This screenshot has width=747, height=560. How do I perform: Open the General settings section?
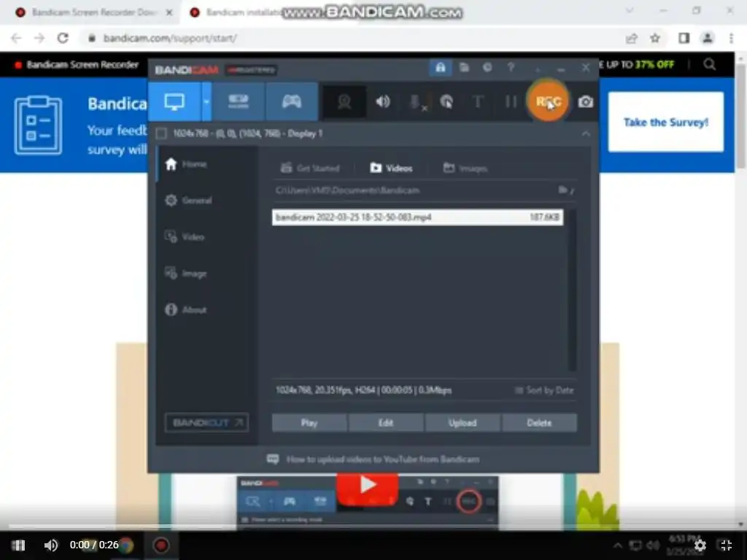point(188,201)
